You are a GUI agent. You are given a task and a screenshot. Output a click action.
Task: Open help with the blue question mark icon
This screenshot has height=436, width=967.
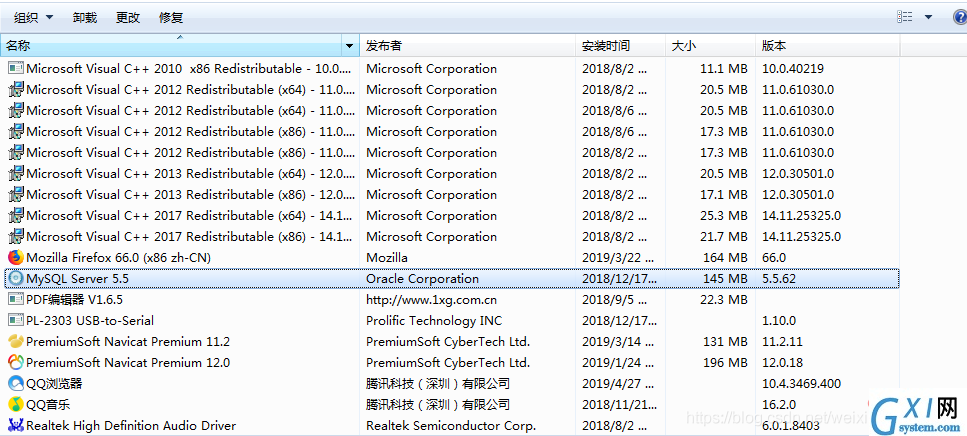tap(960, 17)
